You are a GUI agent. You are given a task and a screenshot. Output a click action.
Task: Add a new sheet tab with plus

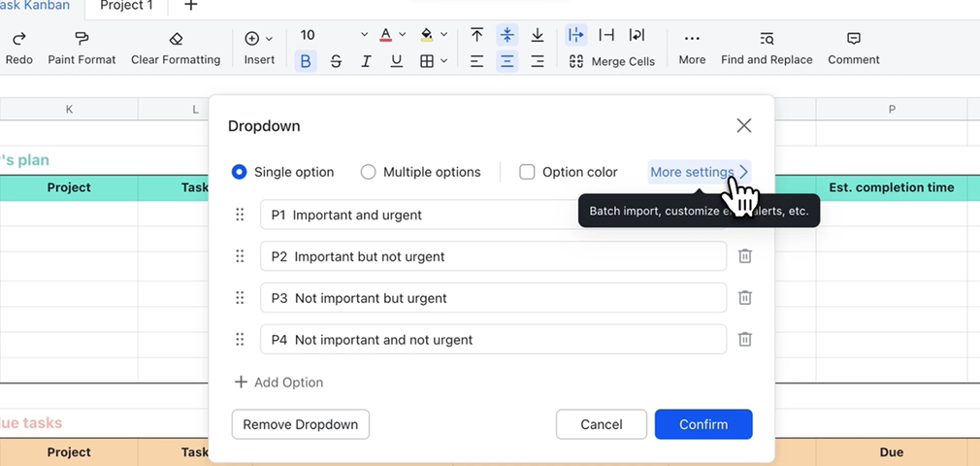pyautogui.click(x=191, y=6)
